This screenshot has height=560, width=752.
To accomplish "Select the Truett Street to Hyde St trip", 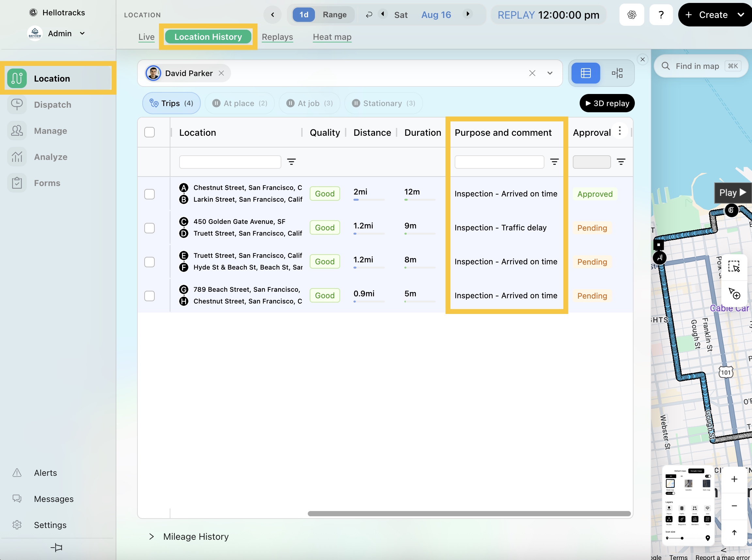I will pos(149,262).
